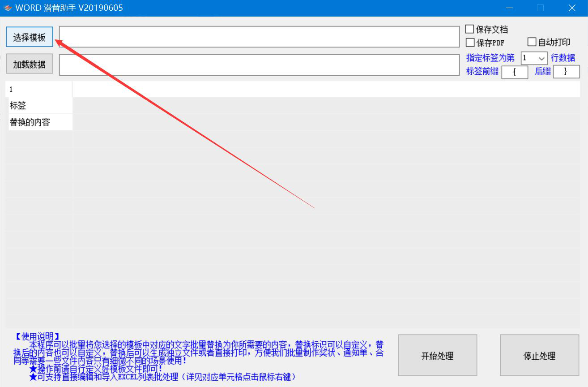The width and height of the screenshot is (588, 387).
Task: Start processing with 开始处理
Action: [x=438, y=356]
